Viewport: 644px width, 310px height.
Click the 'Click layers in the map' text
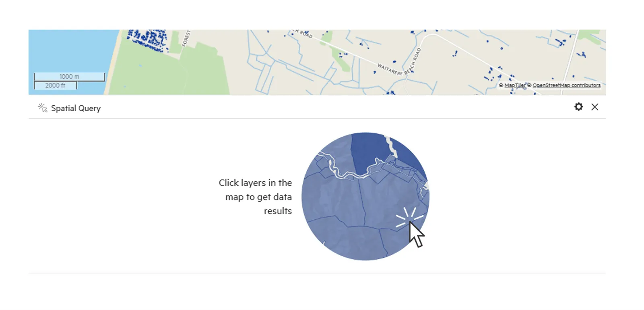click(x=255, y=197)
